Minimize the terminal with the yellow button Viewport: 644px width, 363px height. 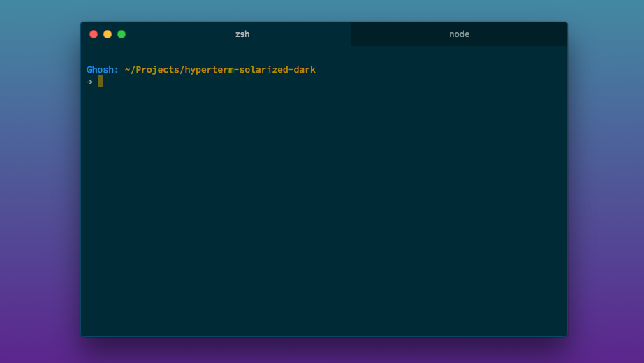click(108, 34)
